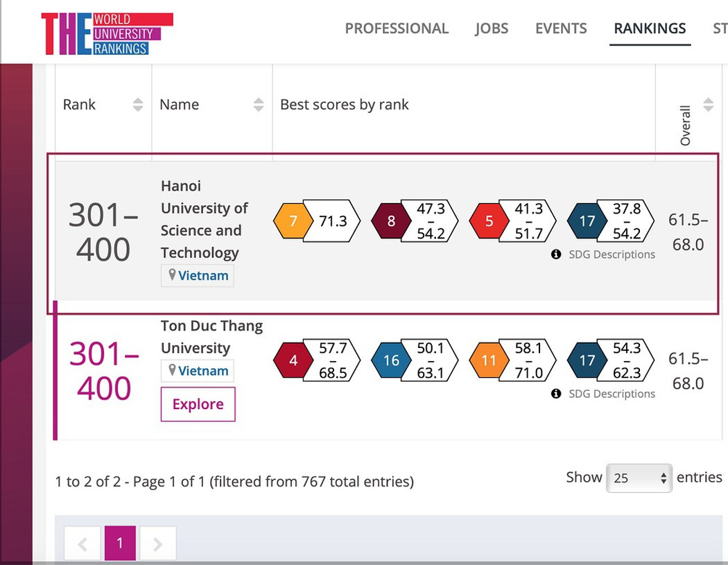Open Hanoi University of Science and Technology link
728x565 pixels.
tap(204, 219)
